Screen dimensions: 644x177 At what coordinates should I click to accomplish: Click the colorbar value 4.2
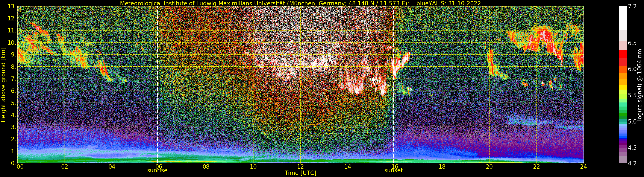tap(632, 163)
